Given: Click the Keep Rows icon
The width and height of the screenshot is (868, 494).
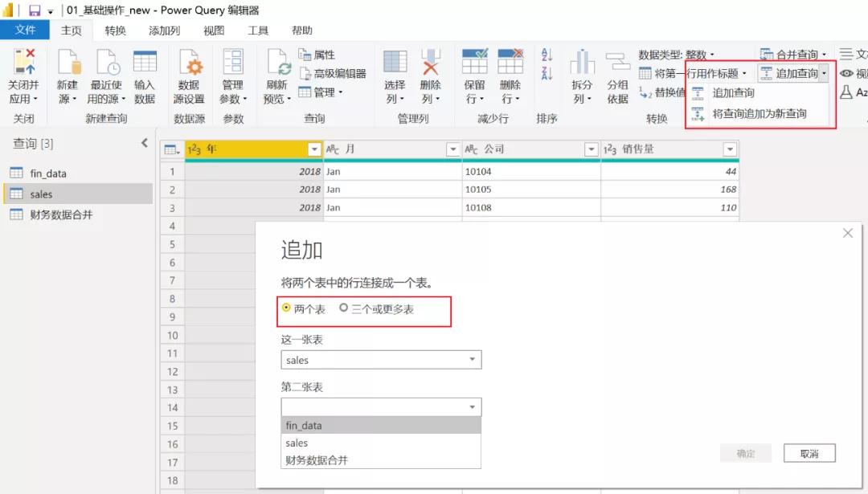Looking at the screenshot, I should (475, 61).
